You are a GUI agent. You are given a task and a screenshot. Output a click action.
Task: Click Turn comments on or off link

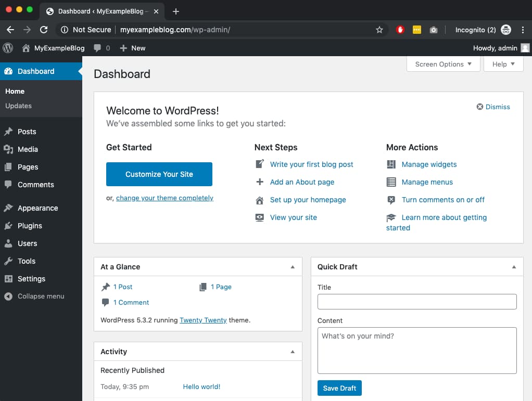(x=443, y=200)
